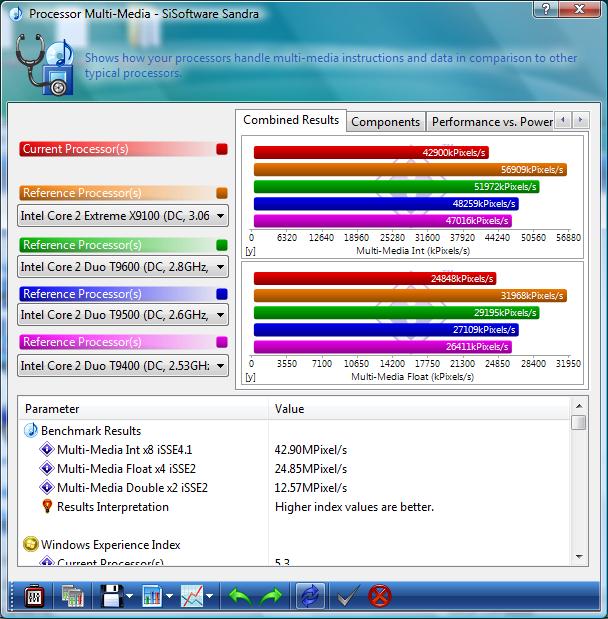Go forward with the green right arrow

click(272, 596)
